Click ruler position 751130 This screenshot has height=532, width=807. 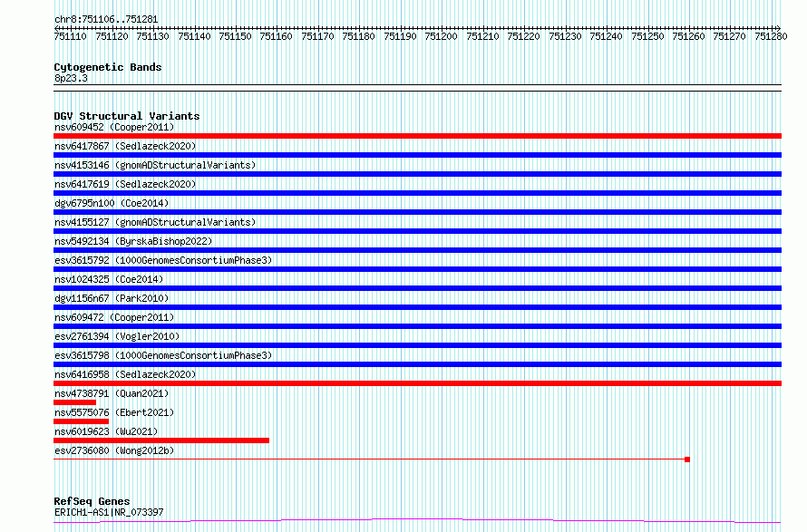pyautogui.click(x=153, y=36)
